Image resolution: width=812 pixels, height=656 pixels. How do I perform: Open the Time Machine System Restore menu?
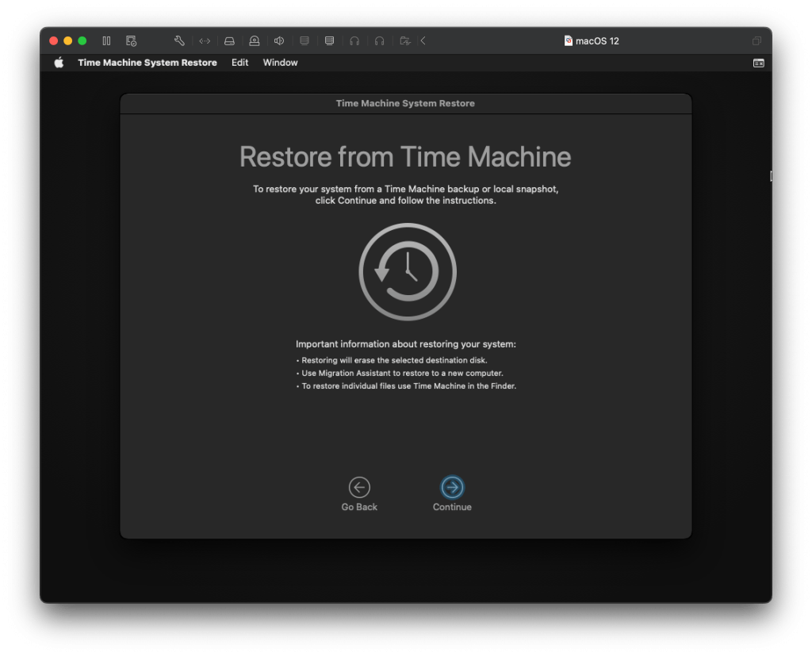tap(147, 63)
